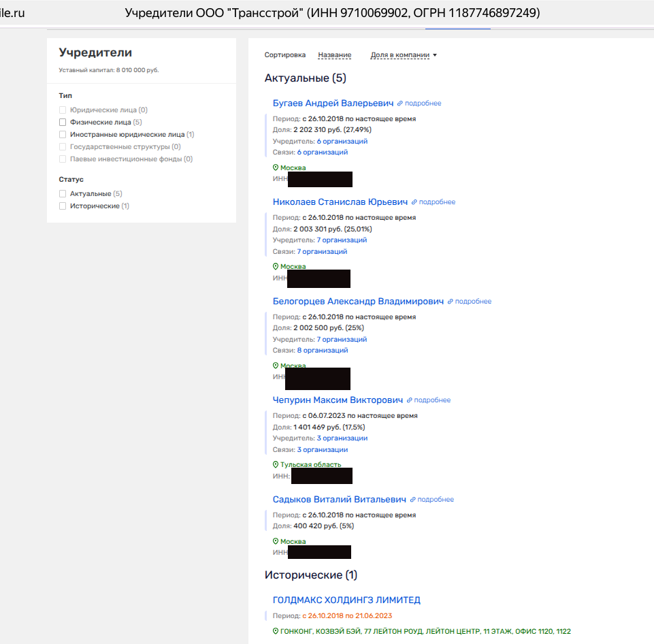
Task: Open Бугаев Андрей Валерьевич profile
Action: tap(333, 103)
